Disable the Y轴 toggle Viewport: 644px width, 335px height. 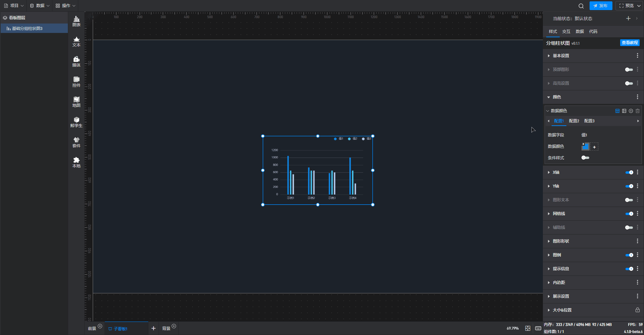[x=629, y=186]
